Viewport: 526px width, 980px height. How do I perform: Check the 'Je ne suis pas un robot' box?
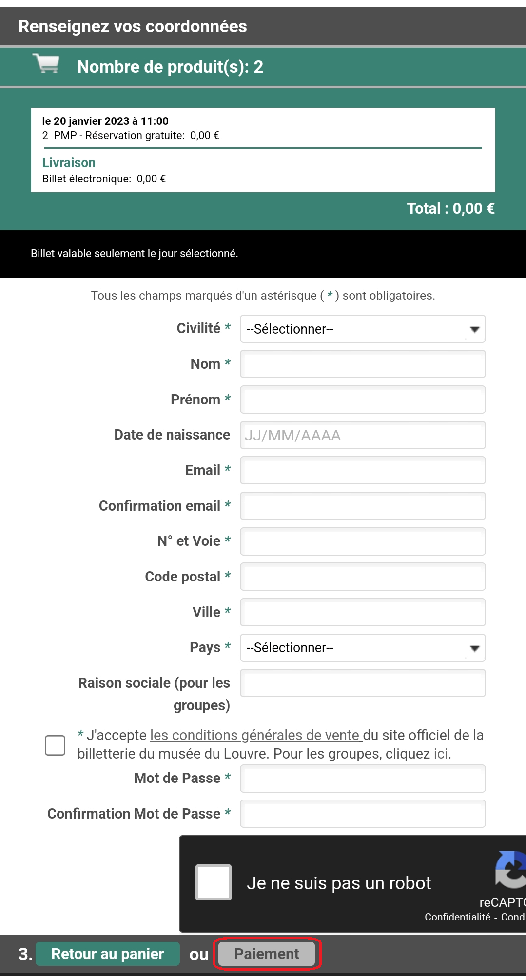213,883
